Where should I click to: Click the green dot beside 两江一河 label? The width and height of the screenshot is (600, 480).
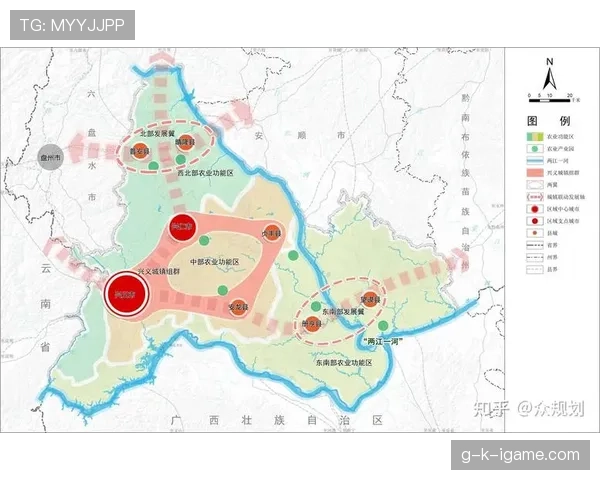(383, 326)
